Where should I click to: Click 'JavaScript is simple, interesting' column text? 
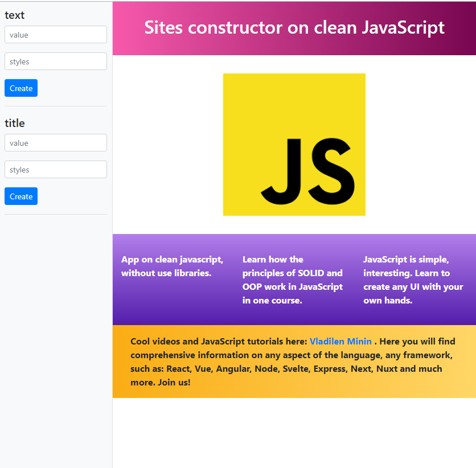(x=413, y=280)
